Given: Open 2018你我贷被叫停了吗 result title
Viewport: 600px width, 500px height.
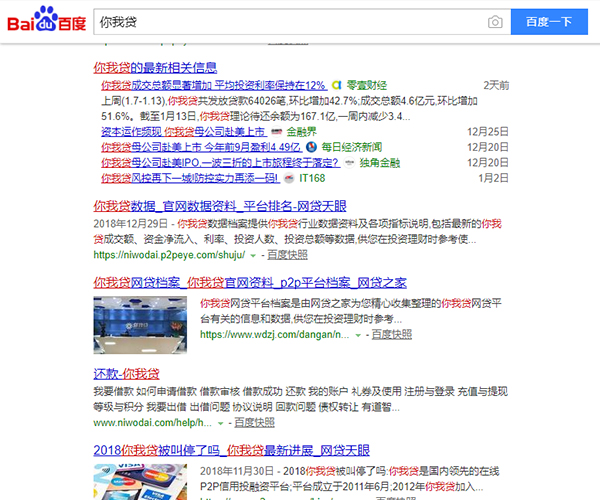Looking at the screenshot, I should click(x=231, y=451).
